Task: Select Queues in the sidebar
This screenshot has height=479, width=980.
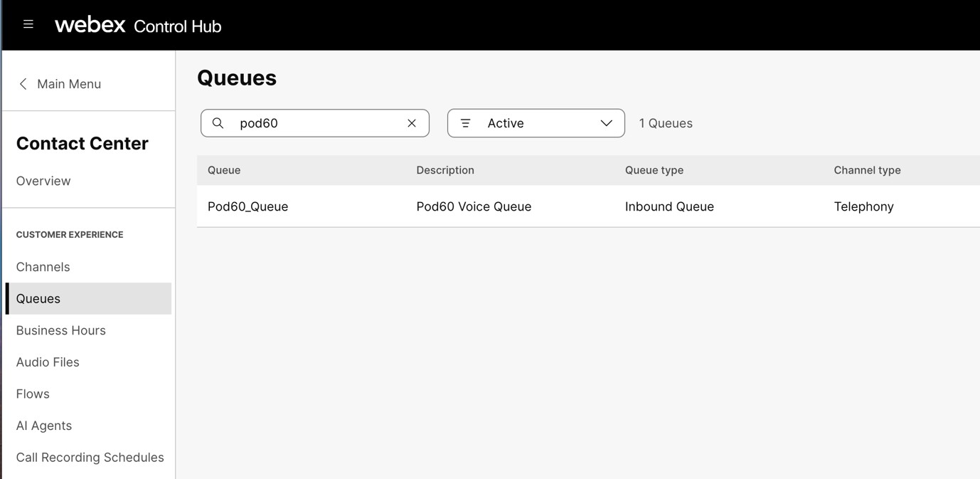Action: pos(38,299)
